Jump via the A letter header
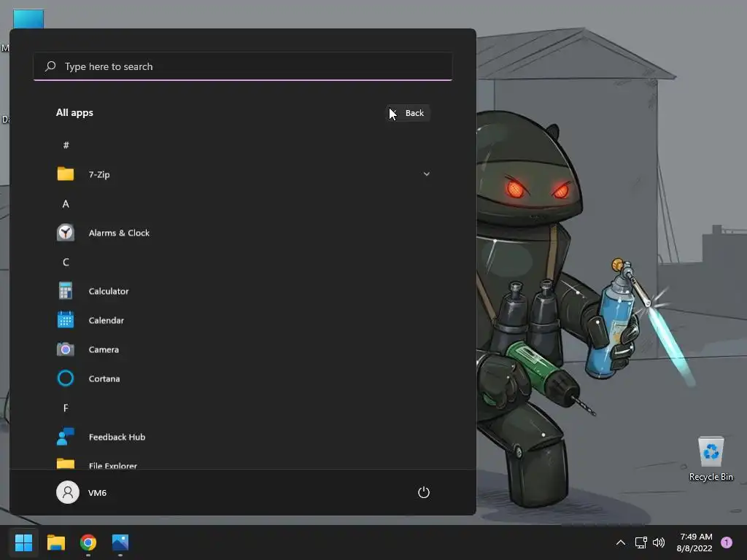This screenshot has height=560, width=747. pos(66,204)
